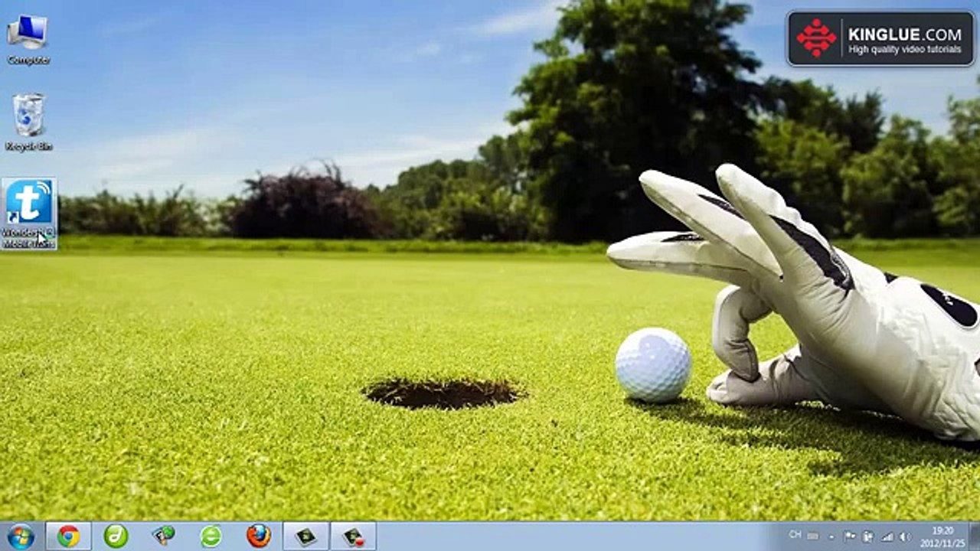This screenshot has height=551, width=980.
Task: Open the Windows Start menu
Action: pyautogui.click(x=21, y=536)
